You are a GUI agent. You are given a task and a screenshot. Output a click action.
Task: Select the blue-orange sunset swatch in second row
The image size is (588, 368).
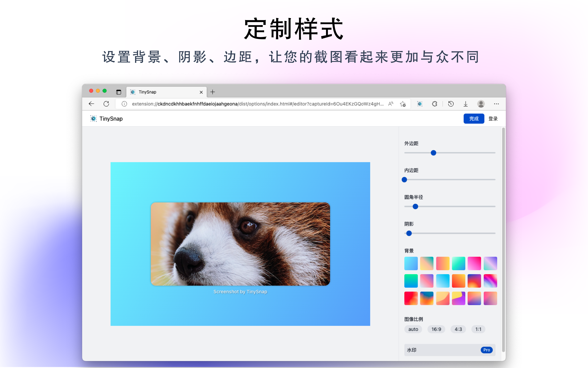pos(474,281)
